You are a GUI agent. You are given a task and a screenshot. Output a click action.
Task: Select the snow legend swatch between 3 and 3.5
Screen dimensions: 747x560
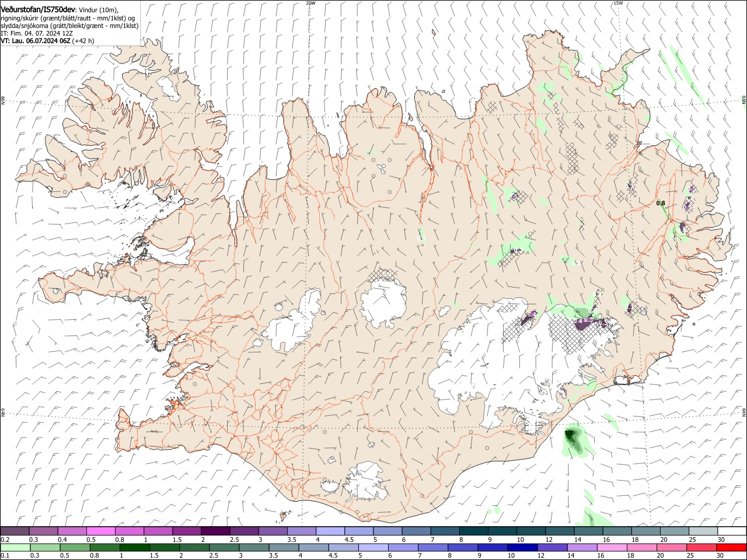pyautogui.click(x=273, y=531)
